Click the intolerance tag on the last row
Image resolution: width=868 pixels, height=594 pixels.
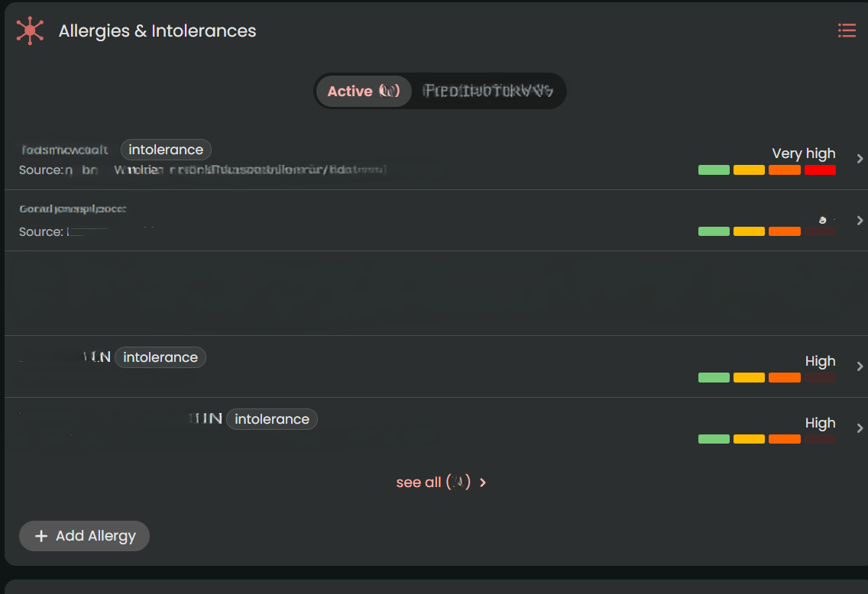pos(272,419)
